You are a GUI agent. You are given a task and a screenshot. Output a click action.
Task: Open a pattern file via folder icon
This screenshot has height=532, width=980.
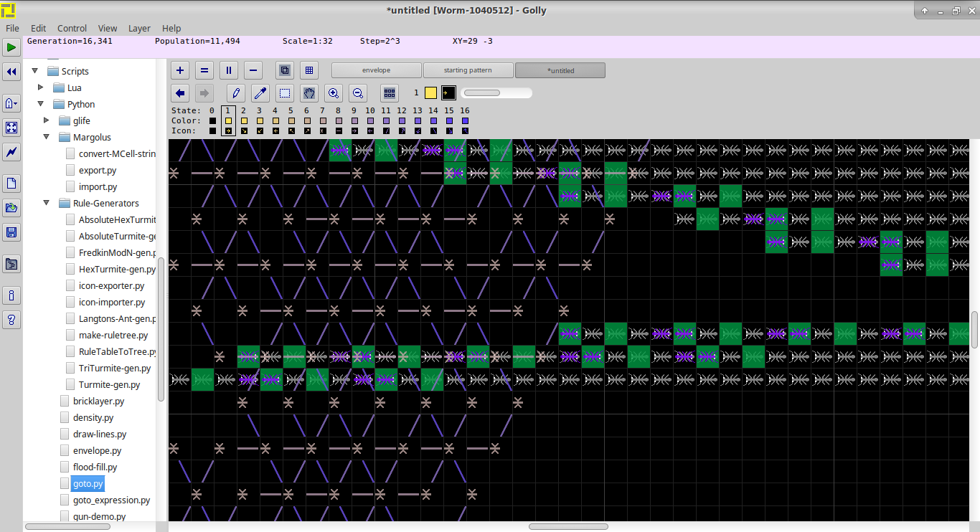[x=11, y=208]
